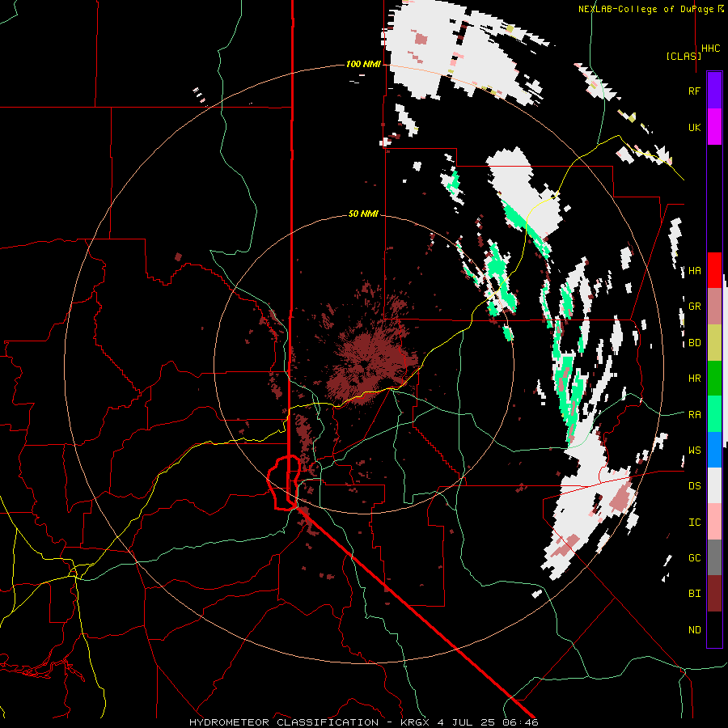The width and height of the screenshot is (728, 728).
Task: Click the HA red legend swatch
Action: point(714,270)
